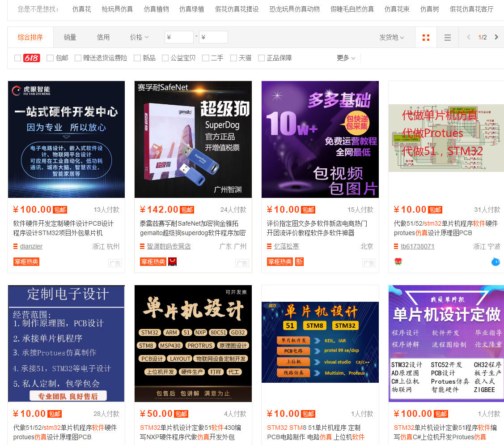Check 赠送退货运费险 filter
The image size is (504, 445).
coord(78,58)
